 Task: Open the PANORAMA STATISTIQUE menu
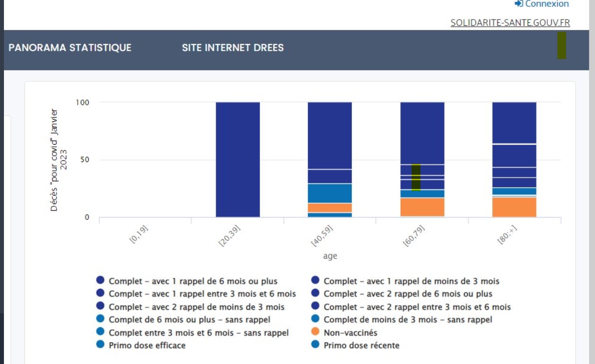(70, 48)
